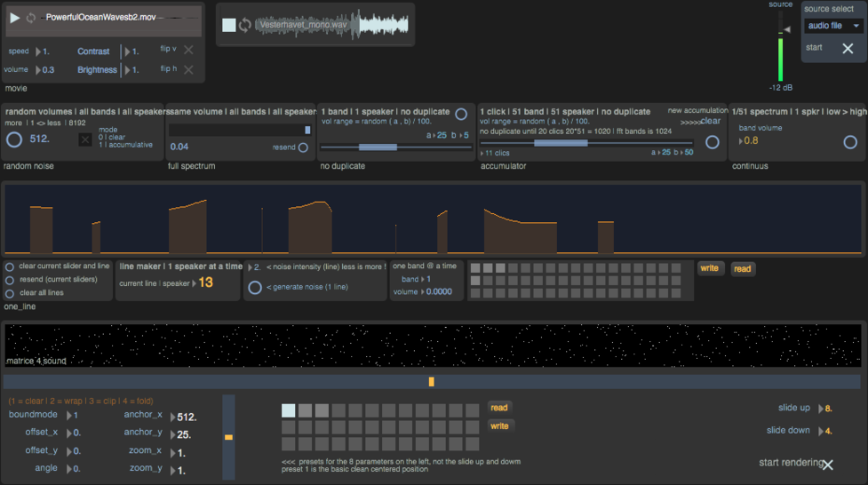The image size is (868, 485).
Task: Trigger the random noise circle button
Action: pos(14,139)
